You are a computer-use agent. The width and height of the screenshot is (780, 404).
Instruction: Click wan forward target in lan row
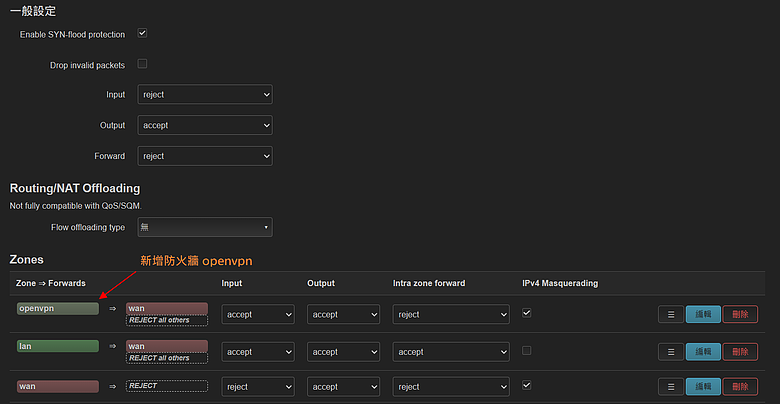point(167,346)
